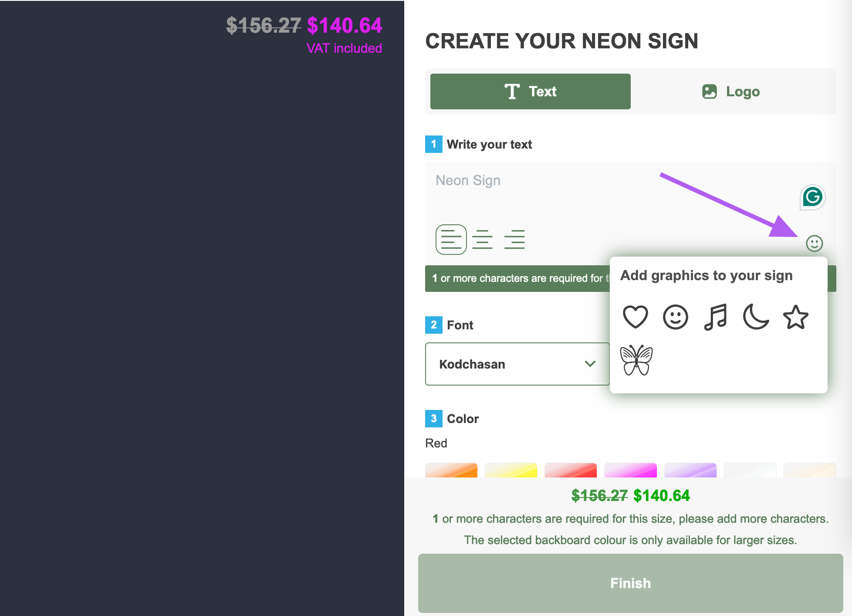Open the Kodchasan font dropdown
The image size is (852, 616).
coord(517,364)
